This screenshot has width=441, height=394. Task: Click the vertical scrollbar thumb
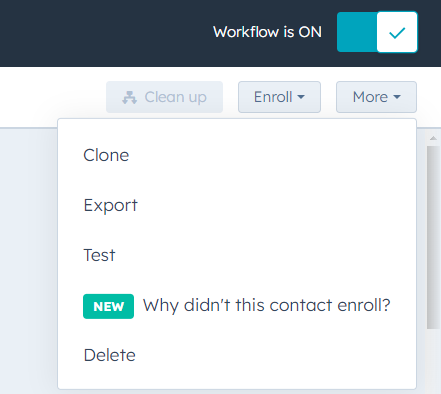(433, 237)
